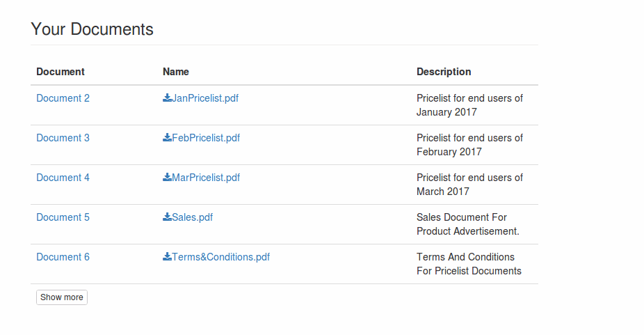The width and height of the screenshot is (644, 335).
Task: Open the Terms&Conditions.pdf text link
Action: coord(221,257)
